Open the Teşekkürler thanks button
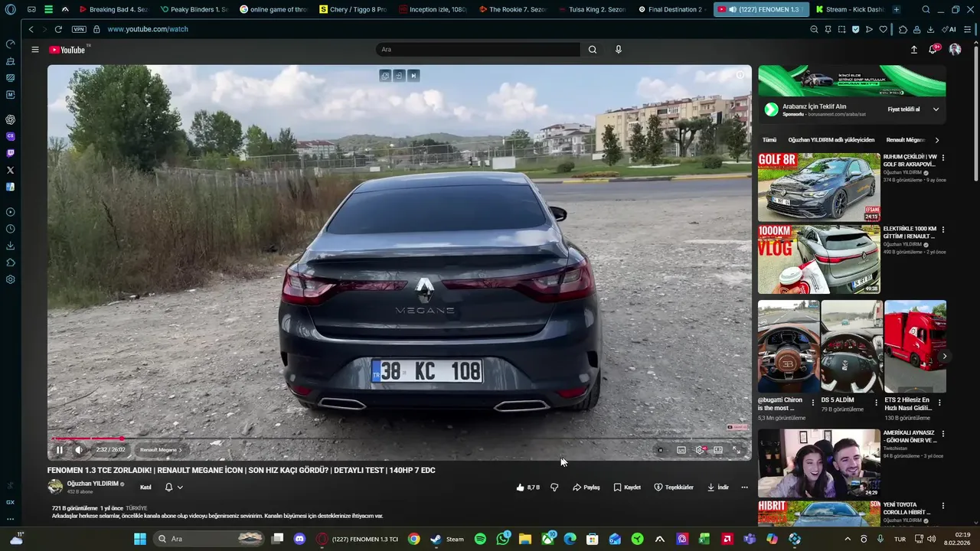 [674, 487]
